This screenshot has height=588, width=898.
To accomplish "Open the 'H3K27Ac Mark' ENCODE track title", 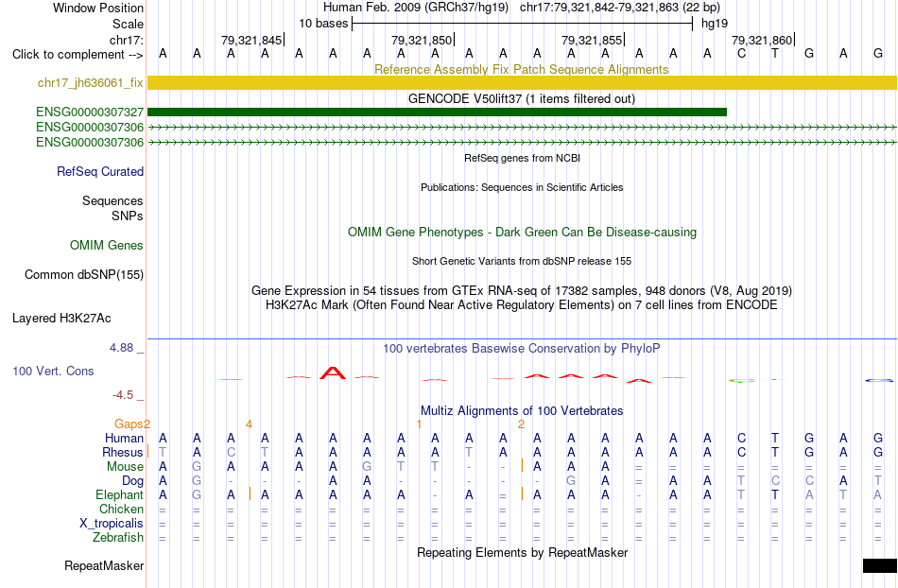I will tap(521, 304).
